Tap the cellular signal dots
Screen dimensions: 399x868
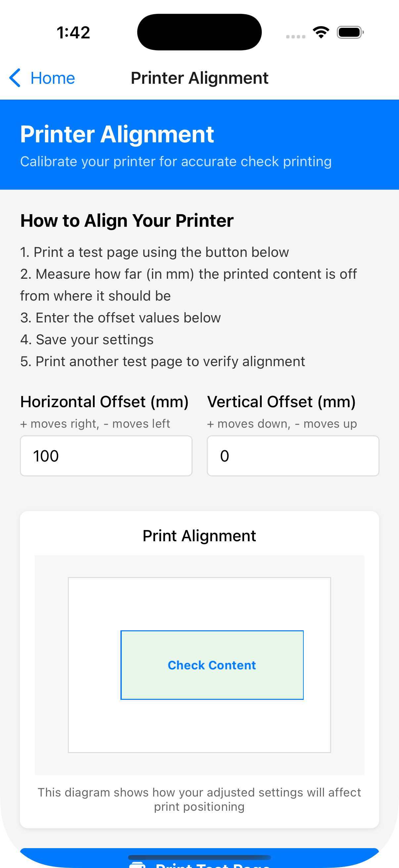[x=295, y=36]
